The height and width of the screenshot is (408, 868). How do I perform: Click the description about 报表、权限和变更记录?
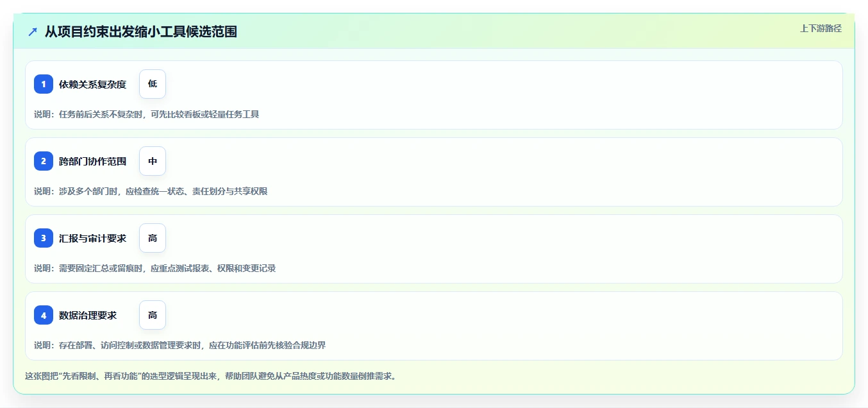pyautogui.click(x=154, y=268)
